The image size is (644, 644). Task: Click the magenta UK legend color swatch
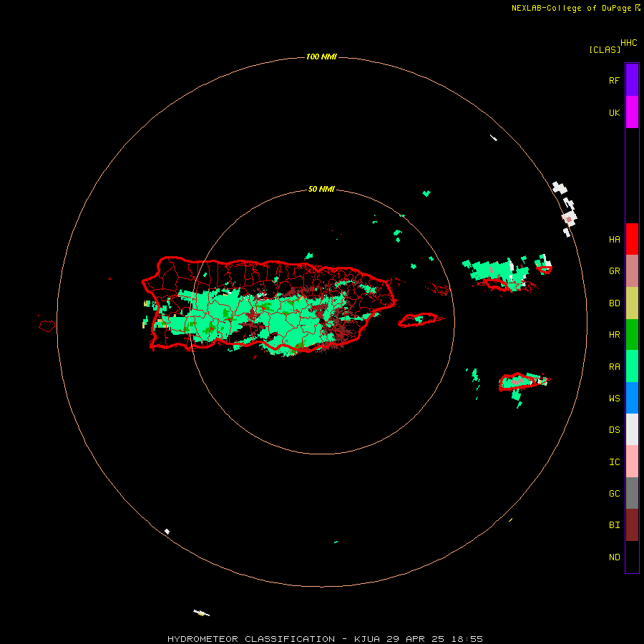[632, 112]
